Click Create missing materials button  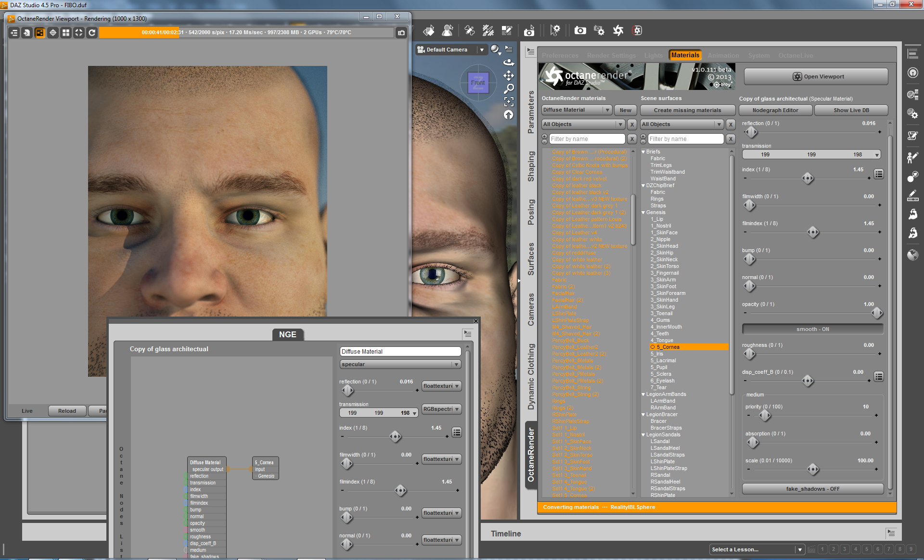(687, 110)
